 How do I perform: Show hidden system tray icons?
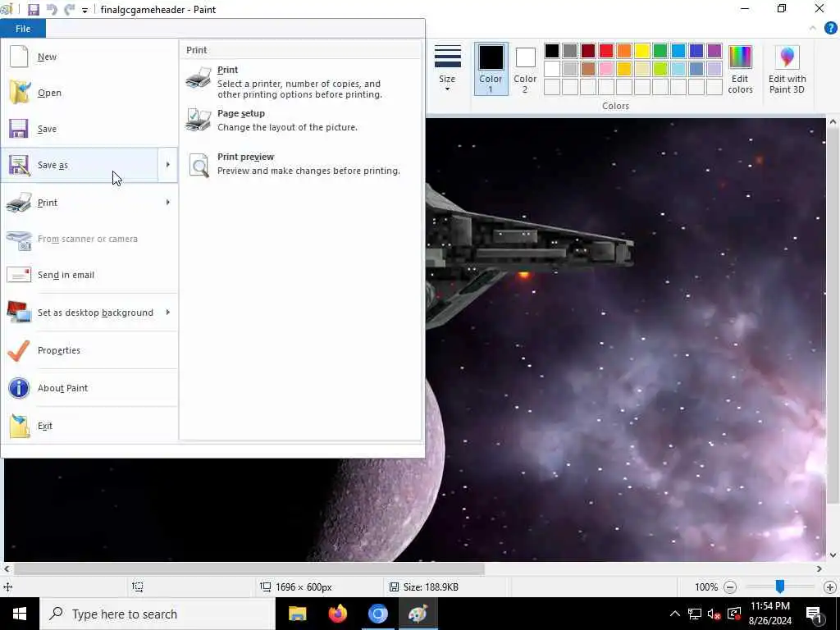pyautogui.click(x=675, y=614)
